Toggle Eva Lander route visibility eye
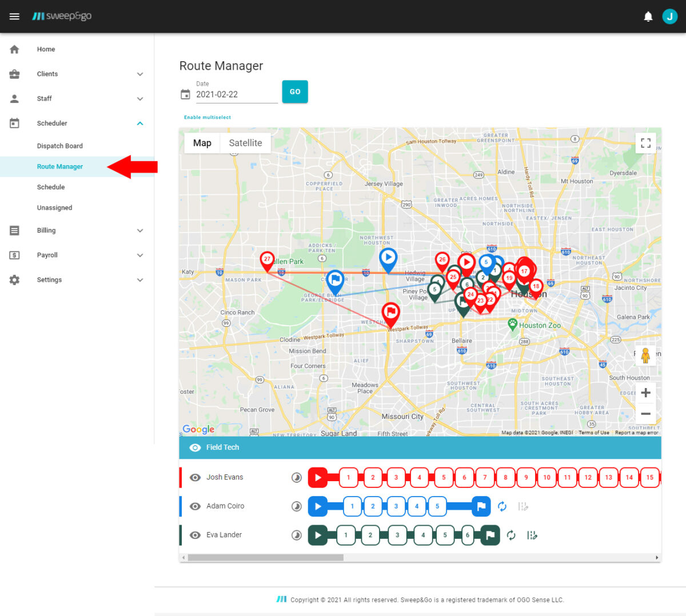The height and width of the screenshot is (616, 686). click(195, 535)
